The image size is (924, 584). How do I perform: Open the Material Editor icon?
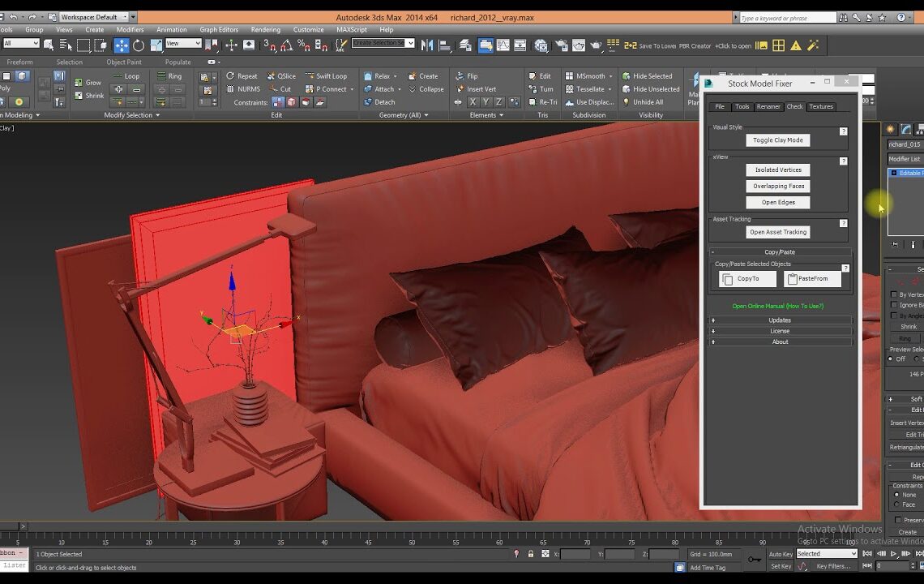(x=541, y=45)
